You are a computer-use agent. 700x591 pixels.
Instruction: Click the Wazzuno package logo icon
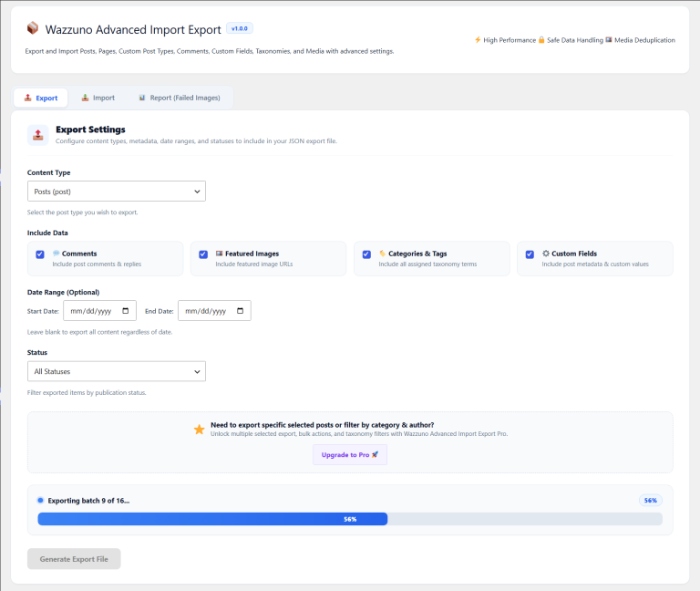pyautogui.click(x=33, y=28)
